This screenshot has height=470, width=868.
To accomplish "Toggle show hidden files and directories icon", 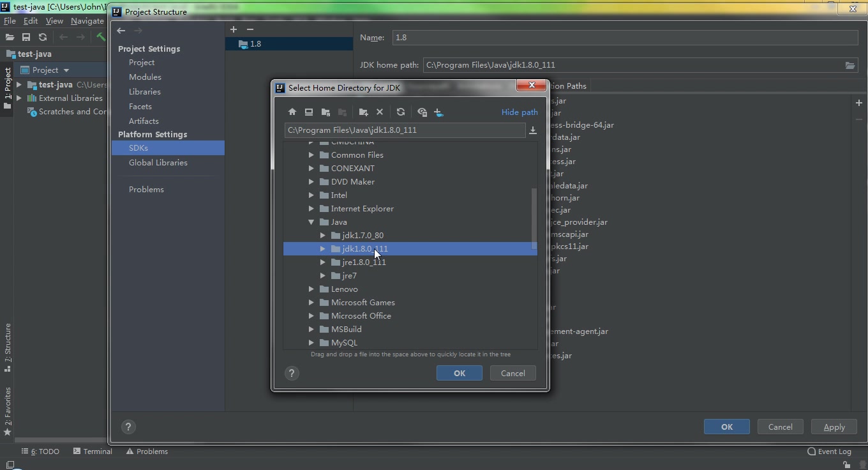I will [422, 112].
